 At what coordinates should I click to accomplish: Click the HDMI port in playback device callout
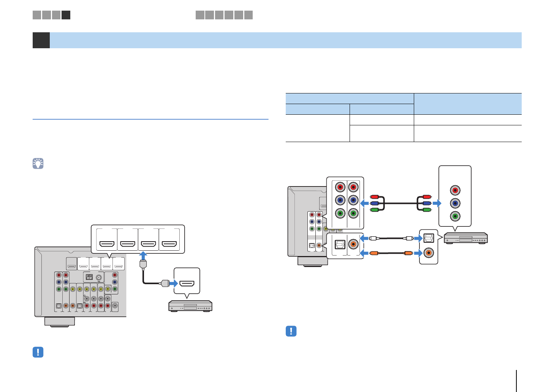point(187,283)
